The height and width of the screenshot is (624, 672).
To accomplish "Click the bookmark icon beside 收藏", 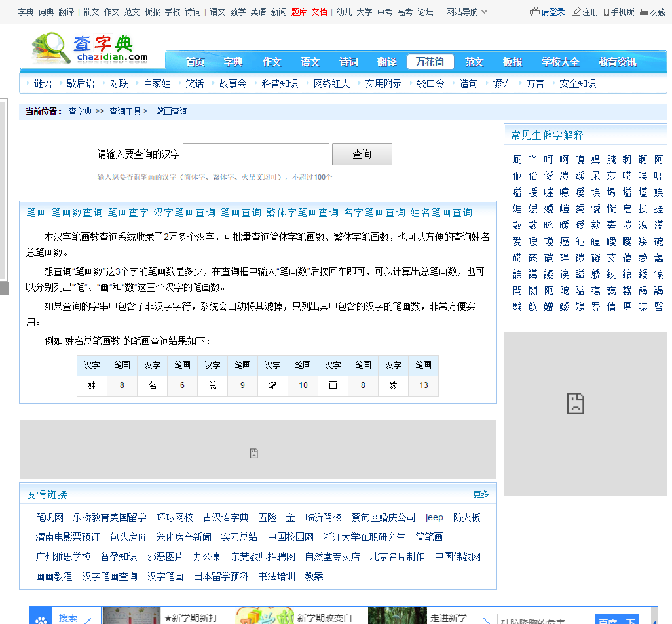I will pos(643,12).
